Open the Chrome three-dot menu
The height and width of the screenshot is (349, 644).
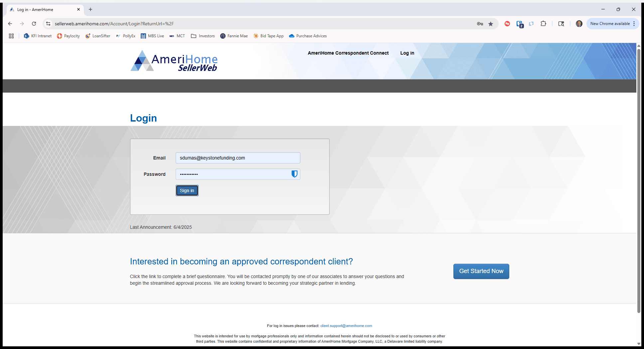click(634, 24)
